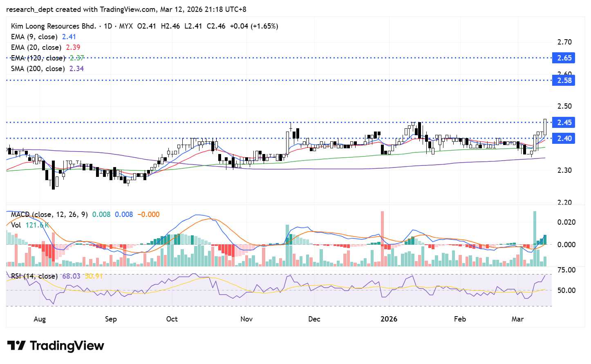Click the 2.45 blue price level tag

(x=564, y=123)
